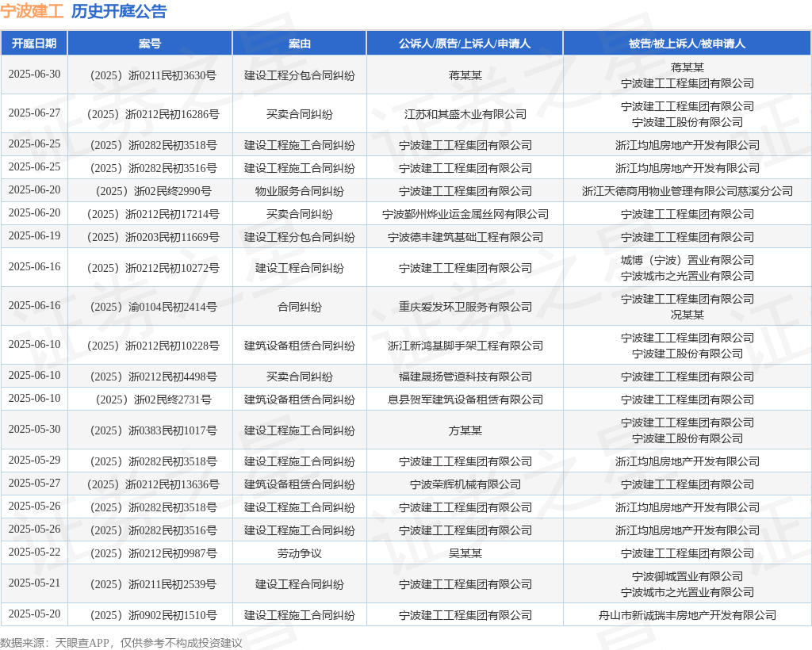812x650 pixels.
Task: Select the 被告/被上诉人/被申请人 column header
Action: pyautogui.click(x=688, y=44)
